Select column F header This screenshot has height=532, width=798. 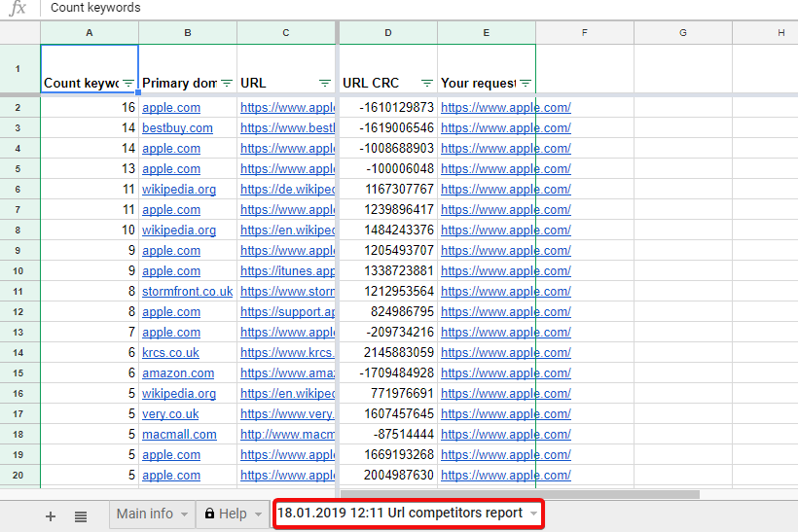coord(585,32)
